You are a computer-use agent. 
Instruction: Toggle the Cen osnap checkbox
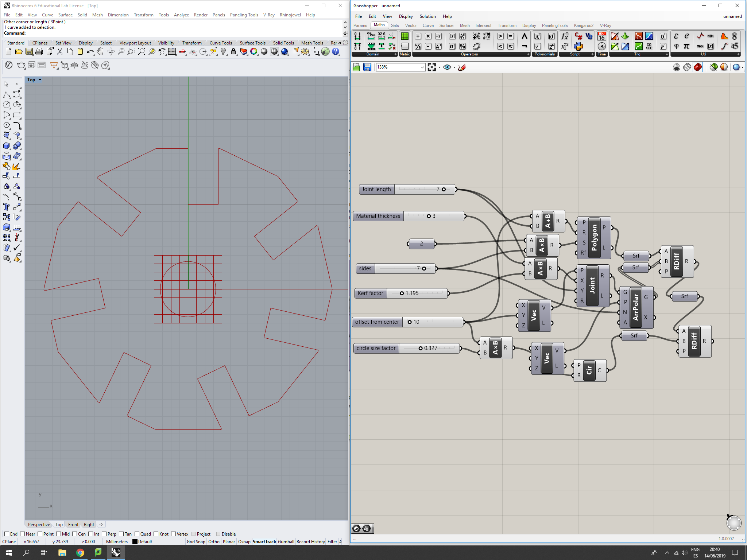pos(75,534)
